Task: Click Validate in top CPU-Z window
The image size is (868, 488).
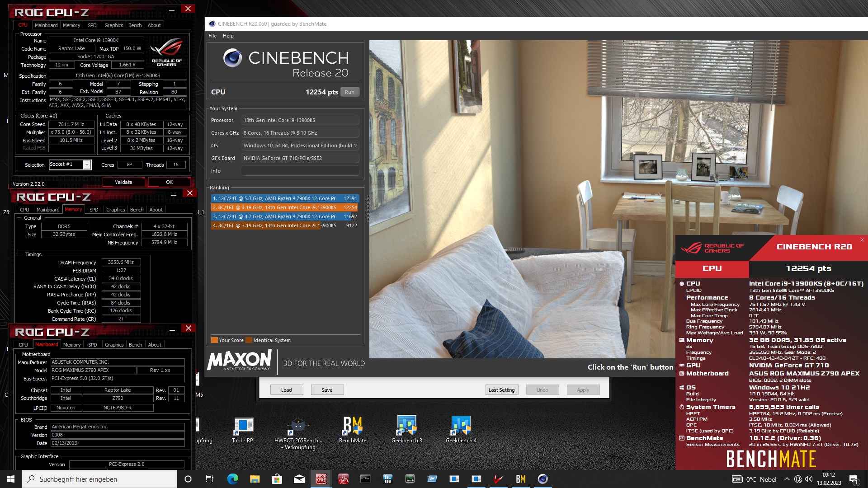Action: point(123,182)
